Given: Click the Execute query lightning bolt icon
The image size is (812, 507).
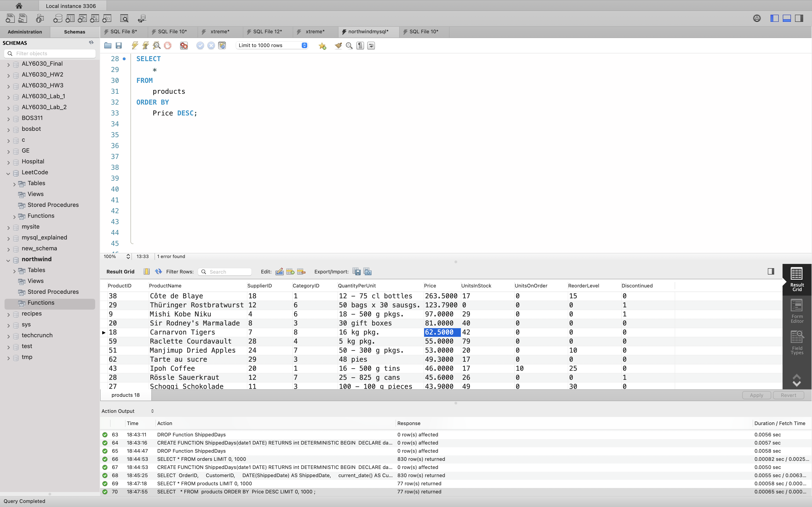Looking at the screenshot, I should [x=135, y=45].
